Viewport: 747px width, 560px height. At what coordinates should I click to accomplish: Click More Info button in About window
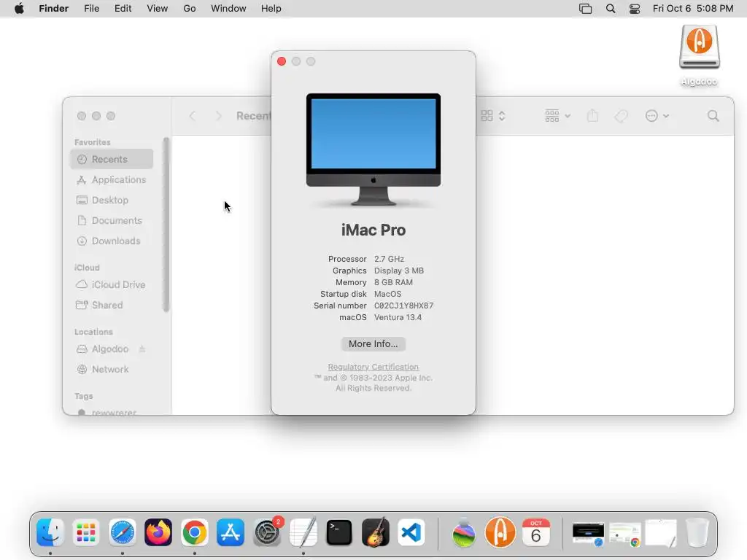373,344
